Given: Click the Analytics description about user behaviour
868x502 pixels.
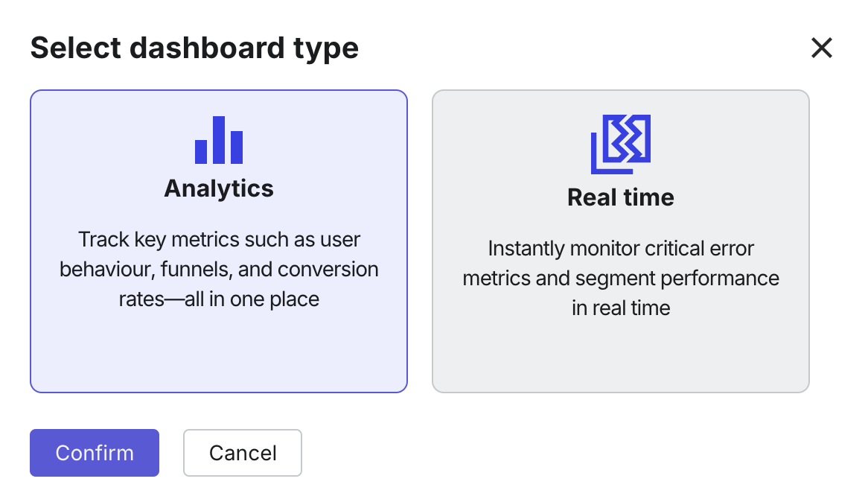Looking at the screenshot, I should 219,270.
